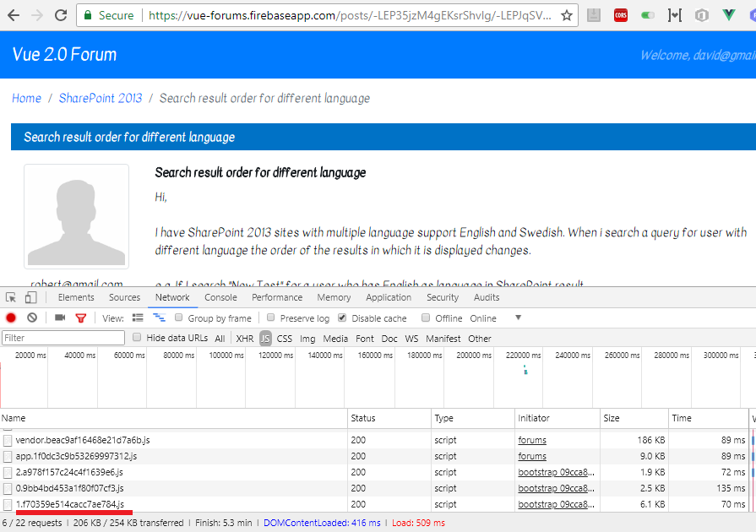Select the XHR request type filter
756x532 pixels.
244,339
